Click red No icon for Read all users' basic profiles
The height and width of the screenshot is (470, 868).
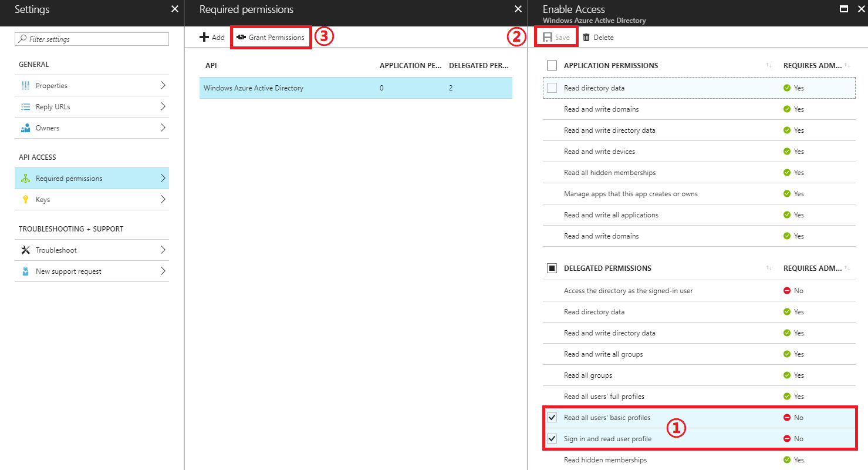[x=787, y=418]
